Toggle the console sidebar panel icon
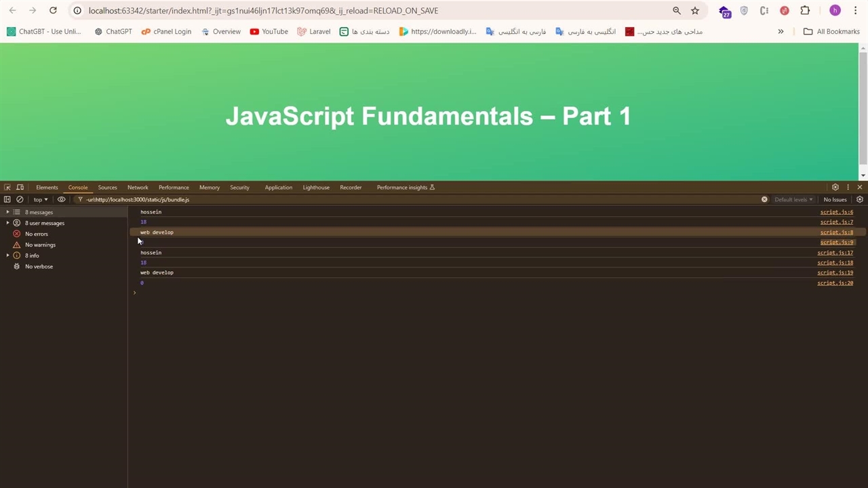Image resolution: width=868 pixels, height=488 pixels. [x=7, y=200]
